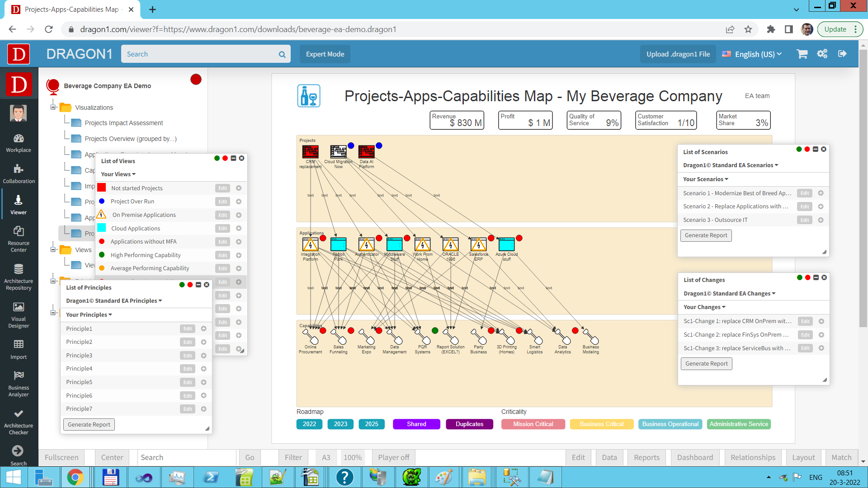Open Dragon1 Standard EA Scenarios dropdown
The height and width of the screenshot is (488, 868).
click(x=731, y=165)
